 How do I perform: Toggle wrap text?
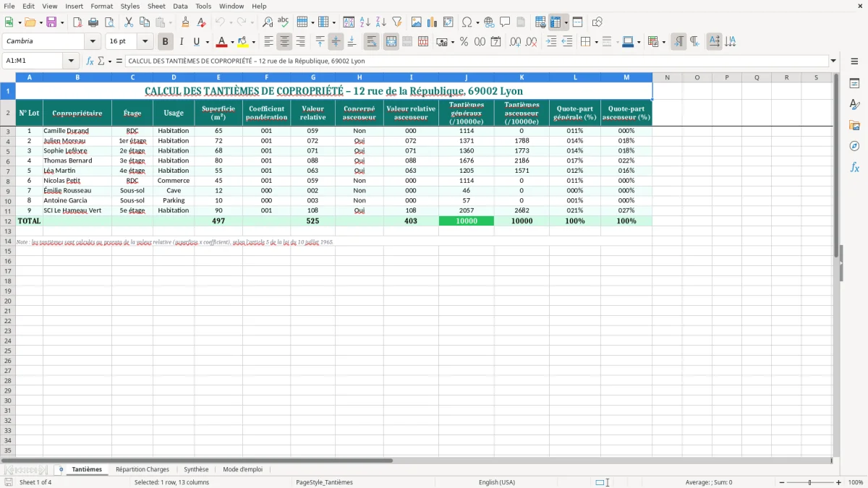pos(371,41)
